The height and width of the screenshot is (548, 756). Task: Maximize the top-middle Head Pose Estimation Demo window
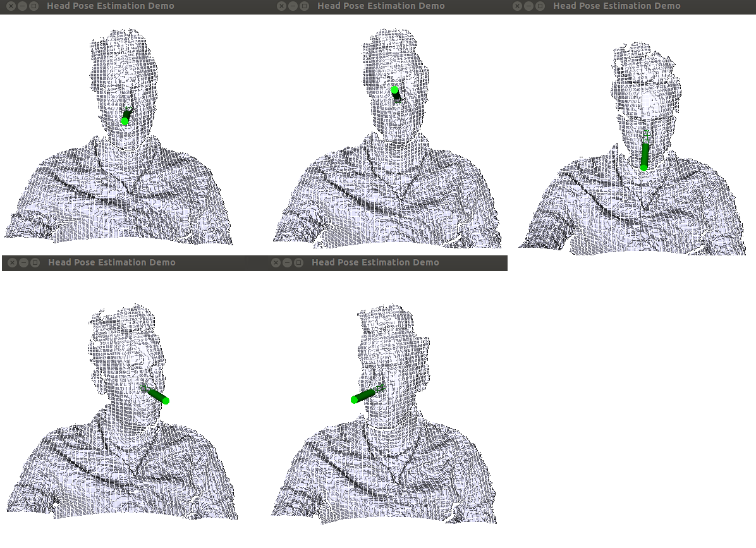[x=304, y=6]
